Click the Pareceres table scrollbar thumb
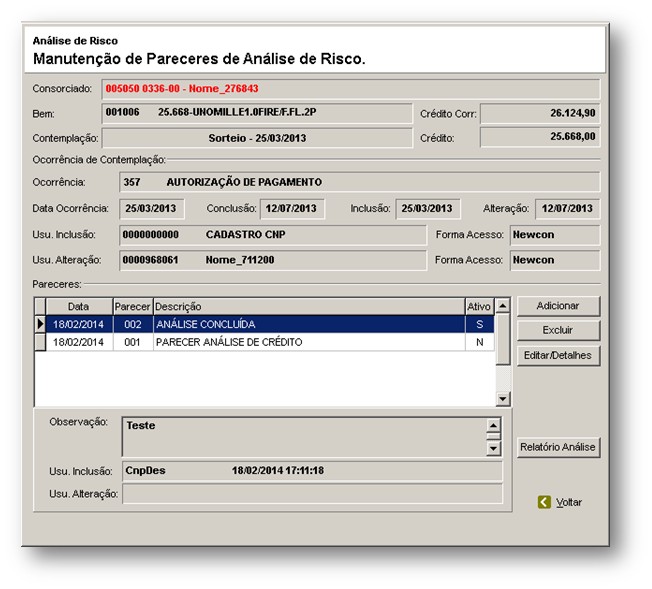 (503, 340)
